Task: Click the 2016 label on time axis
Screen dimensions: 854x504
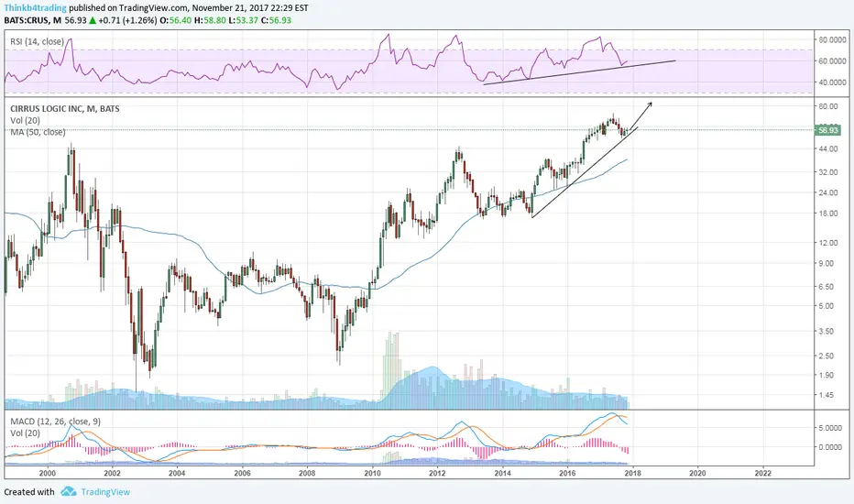Action: point(567,473)
